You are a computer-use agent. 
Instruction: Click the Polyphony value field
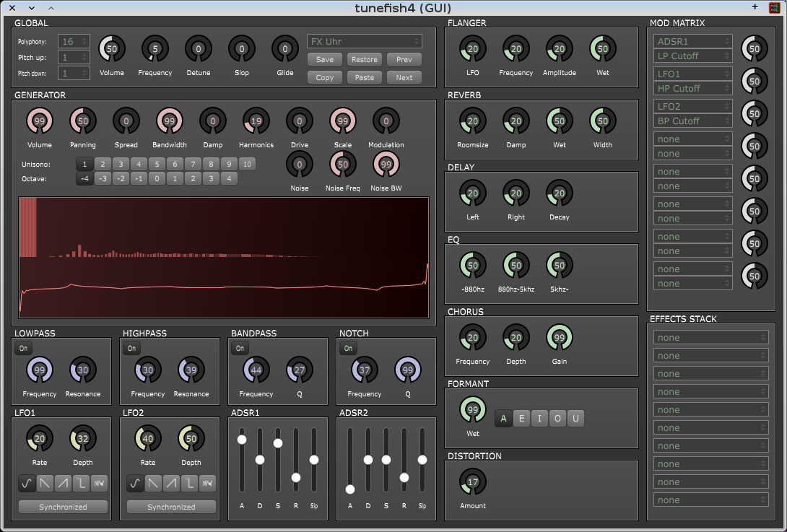pos(74,42)
